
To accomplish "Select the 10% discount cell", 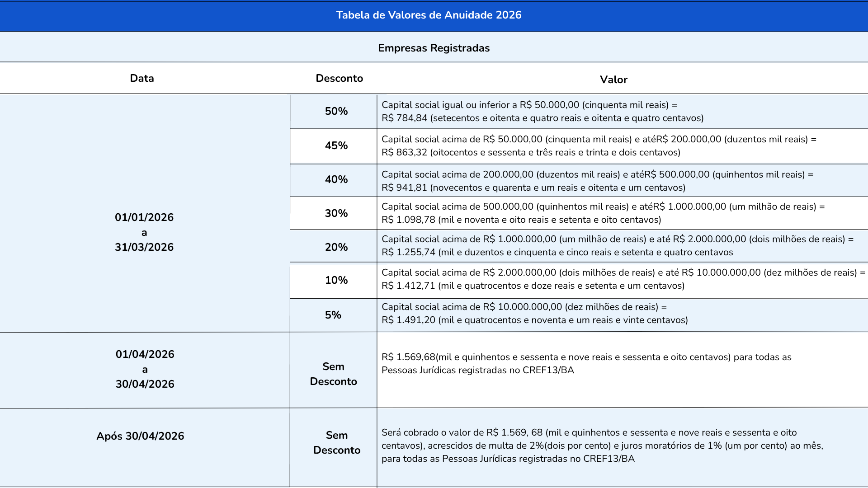I will pyautogui.click(x=336, y=280).
